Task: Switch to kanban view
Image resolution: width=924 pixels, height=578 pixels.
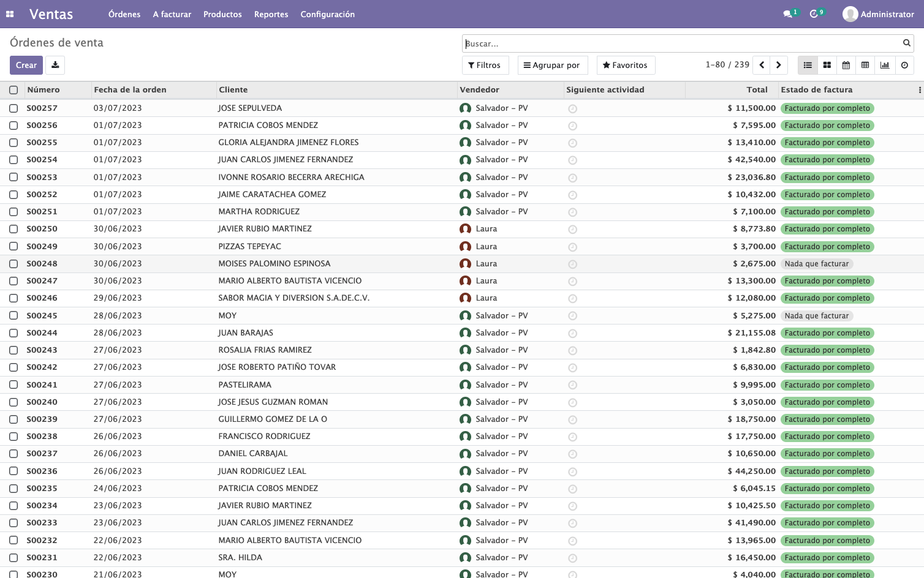Action: click(827, 65)
